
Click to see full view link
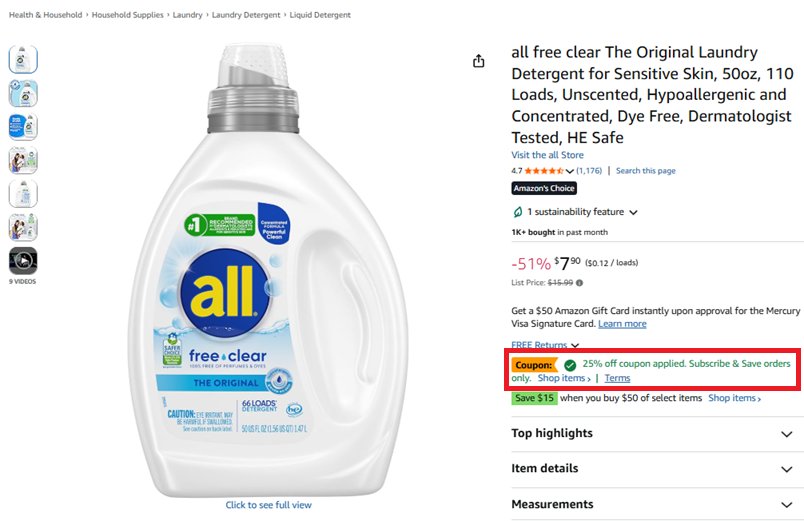coord(268,505)
